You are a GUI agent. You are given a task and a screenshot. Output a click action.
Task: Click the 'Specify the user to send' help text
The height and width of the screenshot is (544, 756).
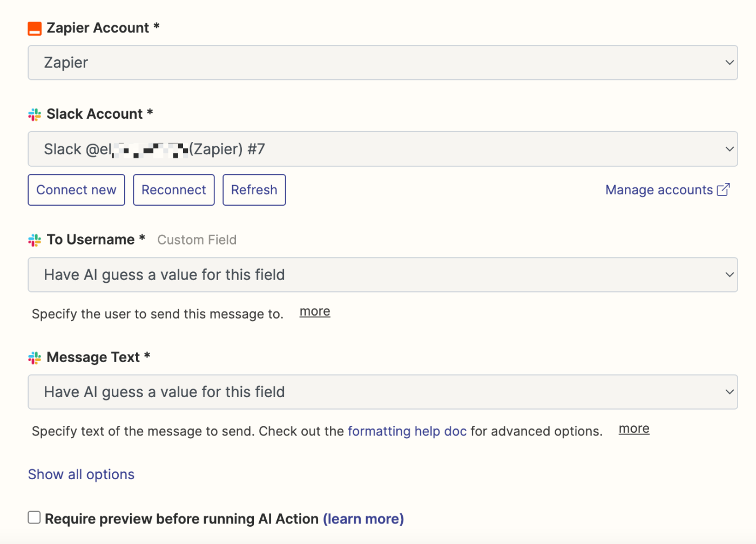(158, 314)
